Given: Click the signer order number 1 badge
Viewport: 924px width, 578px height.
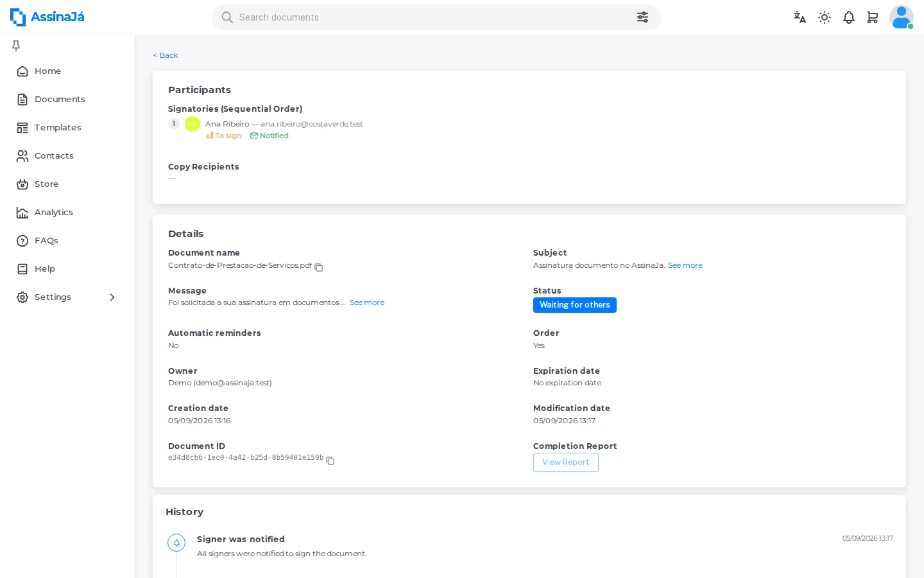Looking at the screenshot, I should [x=174, y=124].
